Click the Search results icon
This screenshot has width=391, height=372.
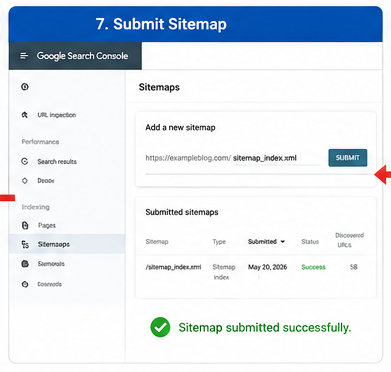click(x=25, y=161)
